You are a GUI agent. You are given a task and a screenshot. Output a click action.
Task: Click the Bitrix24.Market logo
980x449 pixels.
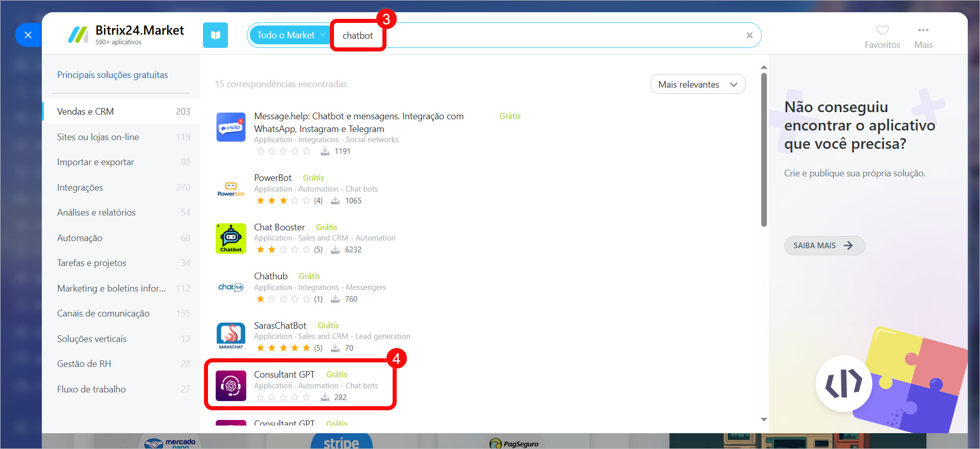(126, 35)
